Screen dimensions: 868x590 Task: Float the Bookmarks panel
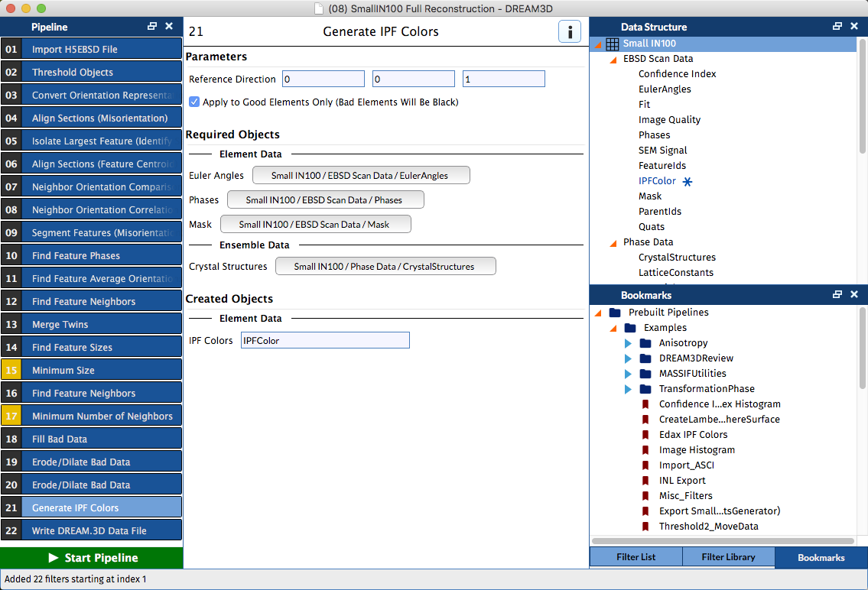click(837, 295)
